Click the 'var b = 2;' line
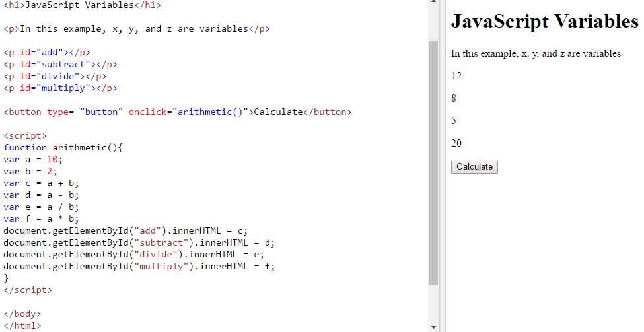This screenshot has width=644, height=332. [x=30, y=172]
